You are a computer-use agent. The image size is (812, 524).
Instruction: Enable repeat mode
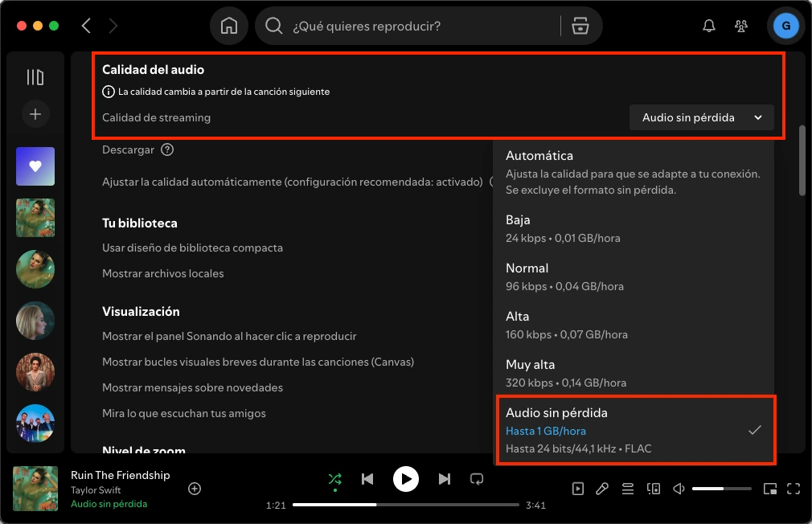[x=477, y=479]
